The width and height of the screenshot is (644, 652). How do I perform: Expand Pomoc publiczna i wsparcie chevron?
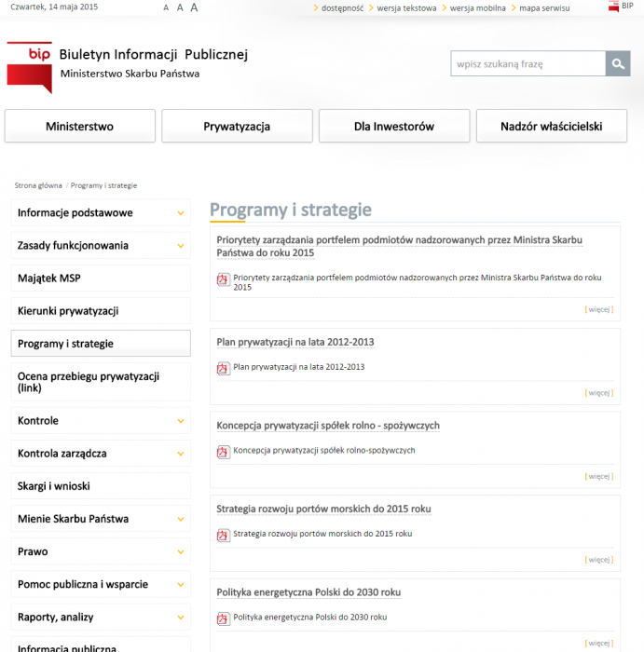(181, 585)
